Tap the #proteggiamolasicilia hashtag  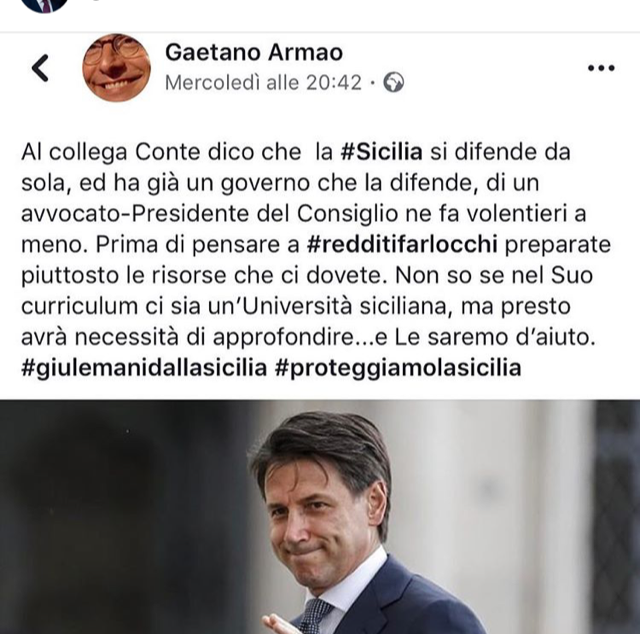tap(398, 367)
